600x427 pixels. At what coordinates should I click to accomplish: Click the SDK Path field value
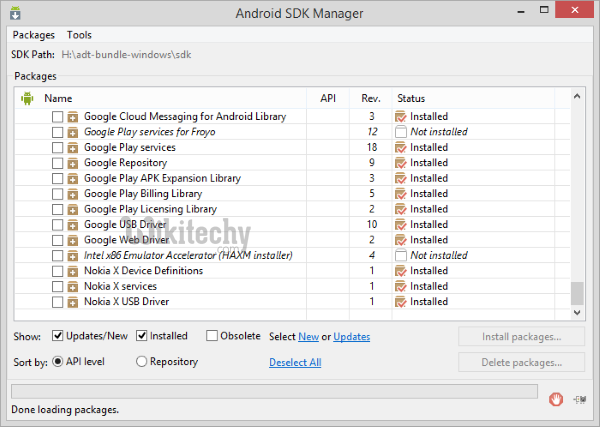[126, 55]
